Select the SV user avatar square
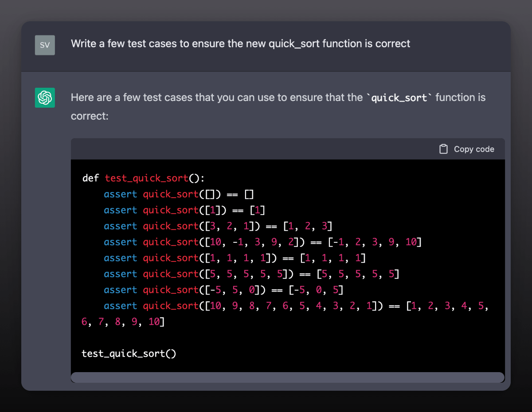 (x=44, y=45)
